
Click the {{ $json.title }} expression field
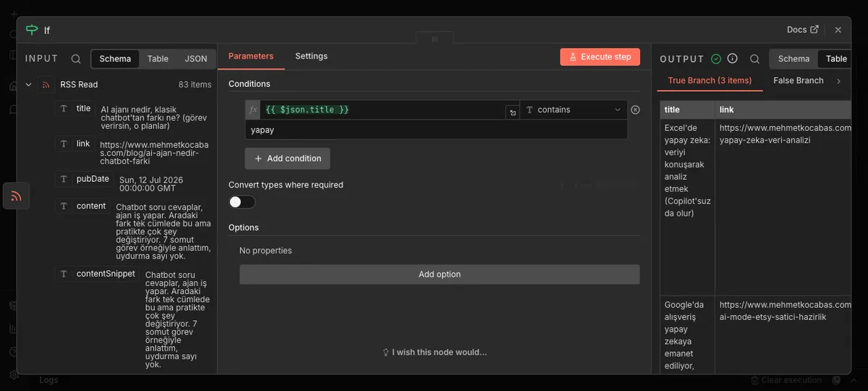[x=382, y=109]
